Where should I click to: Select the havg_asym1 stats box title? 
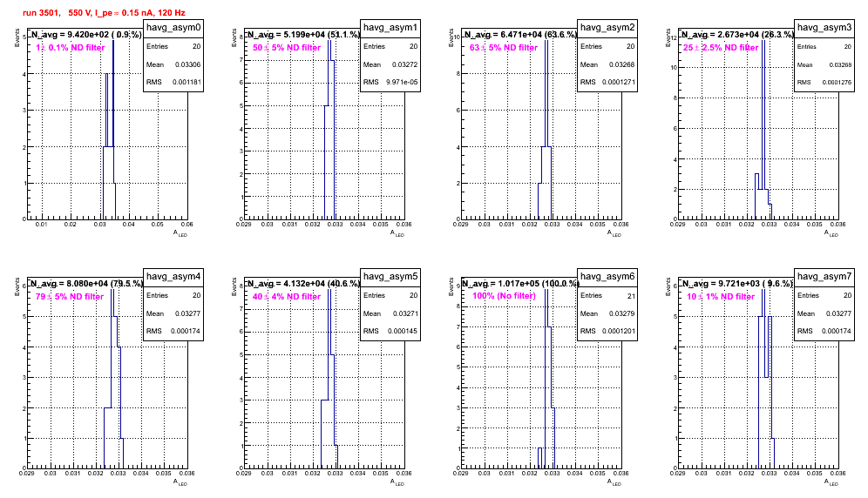pyautogui.click(x=390, y=27)
